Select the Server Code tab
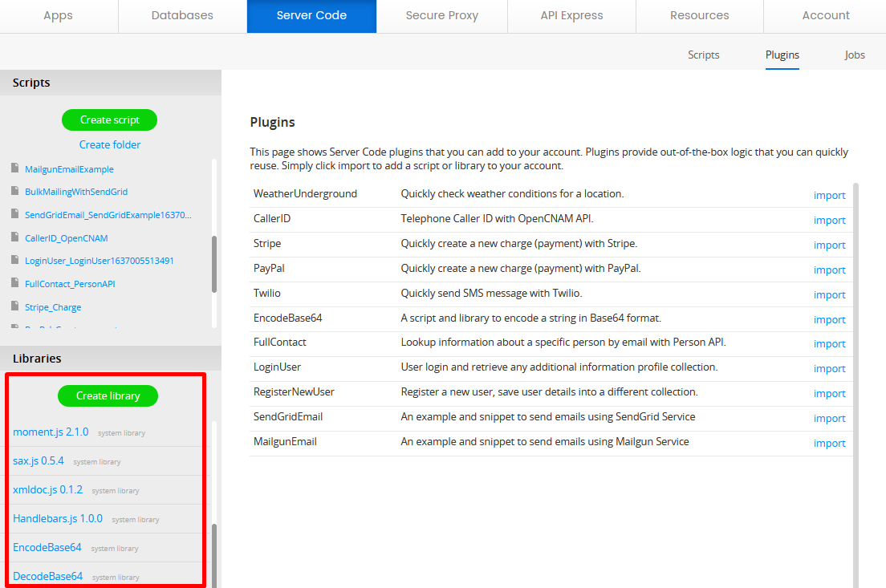The width and height of the screenshot is (886, 588). click(x=311, y=16)
